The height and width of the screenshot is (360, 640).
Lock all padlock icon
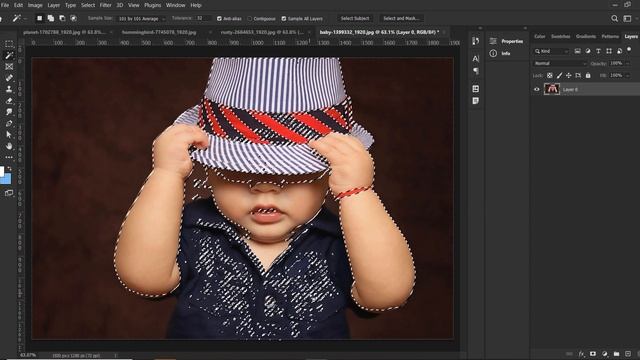pos(588,76)
